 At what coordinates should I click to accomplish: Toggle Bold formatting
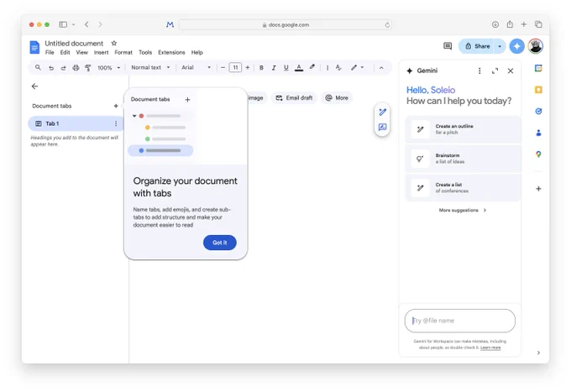coord(261,68)
